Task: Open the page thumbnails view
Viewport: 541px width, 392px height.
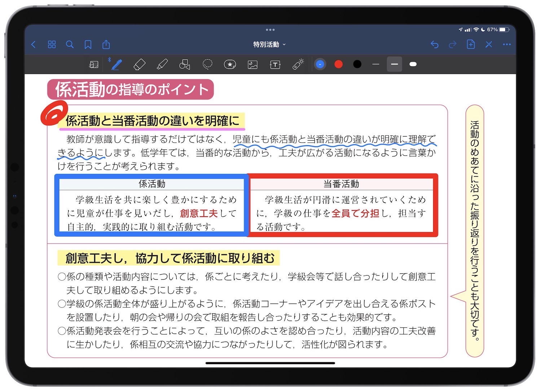Action: click(52, 44)
